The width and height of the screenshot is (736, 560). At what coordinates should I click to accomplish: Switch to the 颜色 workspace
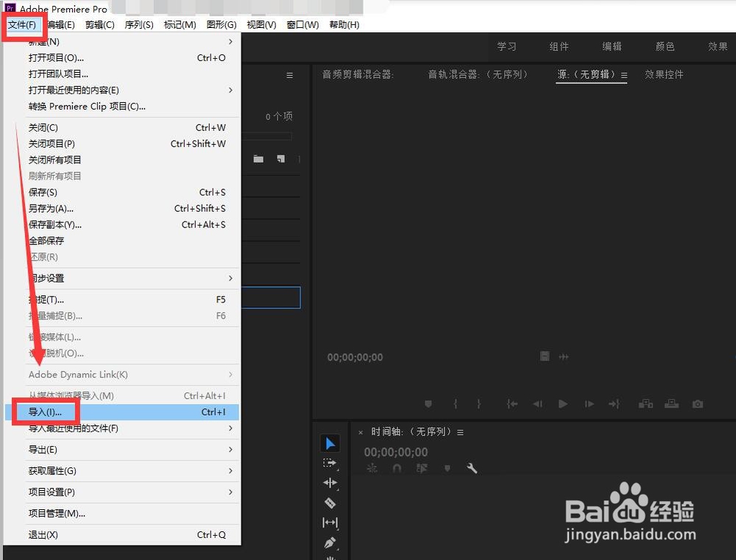[665, 46]
